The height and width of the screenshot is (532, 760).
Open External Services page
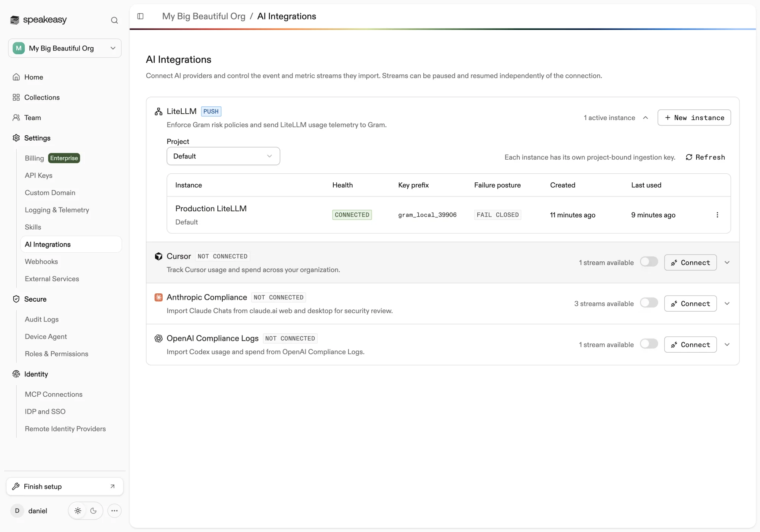52,279
